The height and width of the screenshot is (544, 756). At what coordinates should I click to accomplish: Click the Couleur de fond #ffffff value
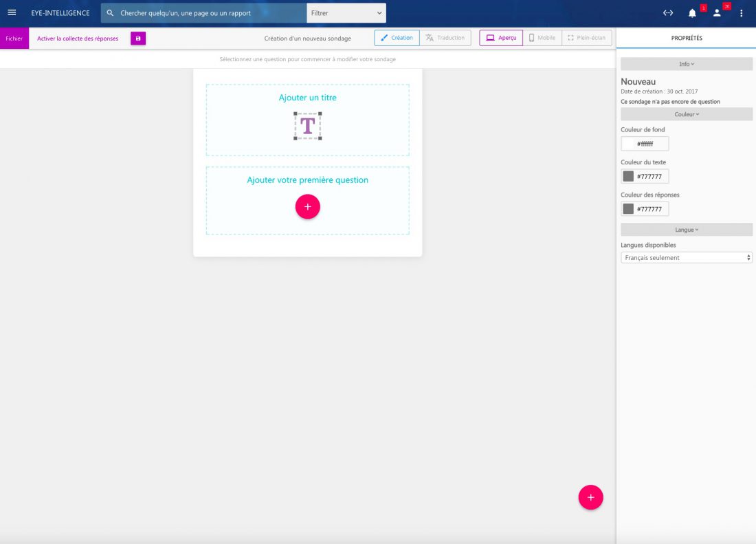click(x=645, y=144)
